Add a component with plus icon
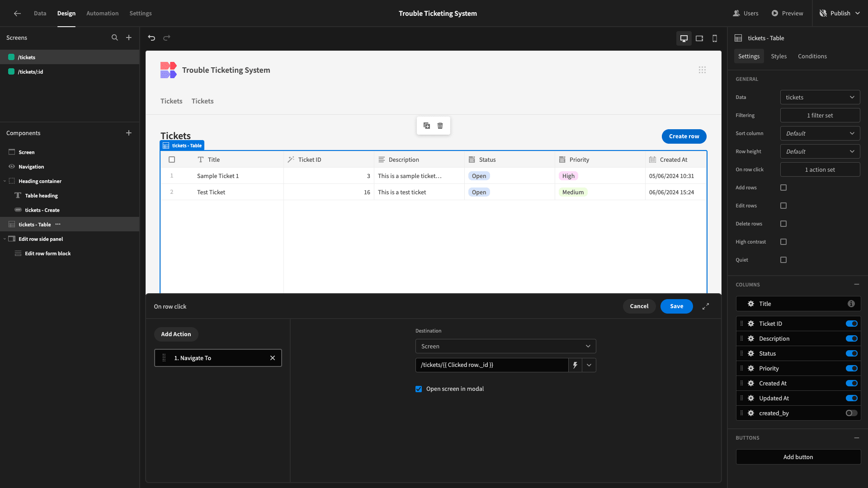Screen dimensions: 868x488 coord(129,133)
